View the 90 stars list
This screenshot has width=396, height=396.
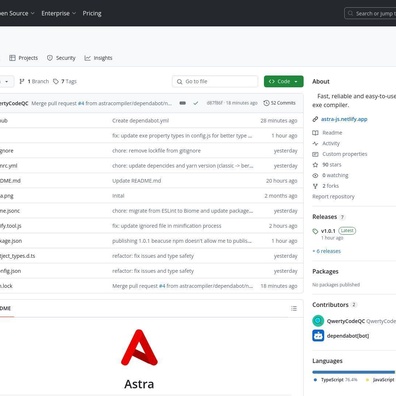[x=332, y=165]
